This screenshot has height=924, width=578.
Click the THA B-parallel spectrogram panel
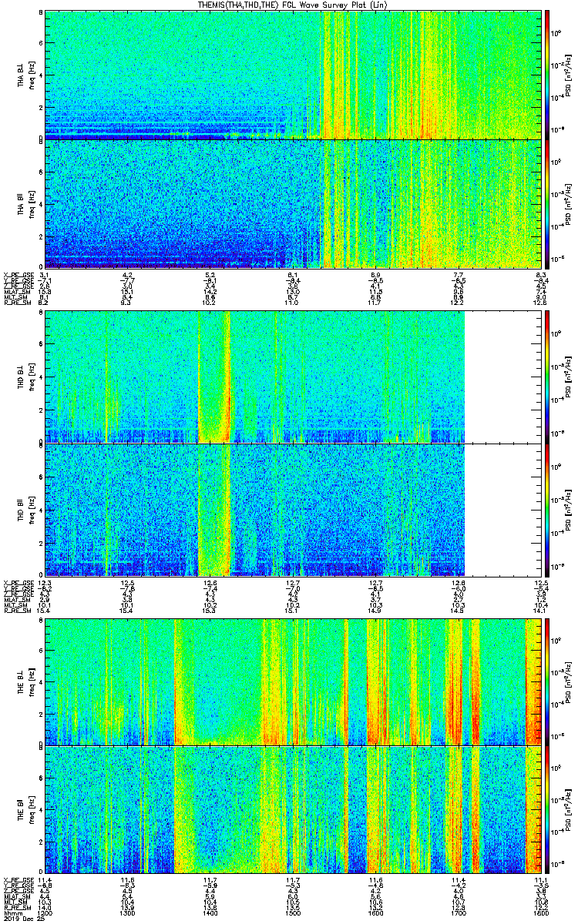coord(294,203)
